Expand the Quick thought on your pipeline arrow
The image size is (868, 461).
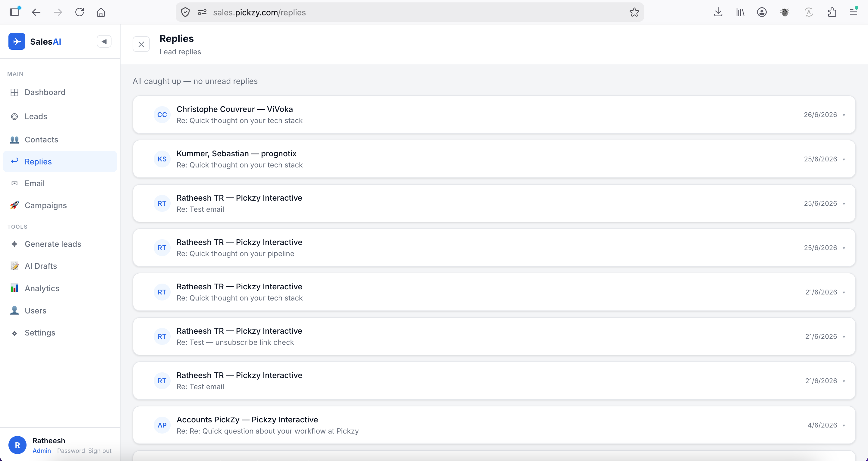point(844,248)
